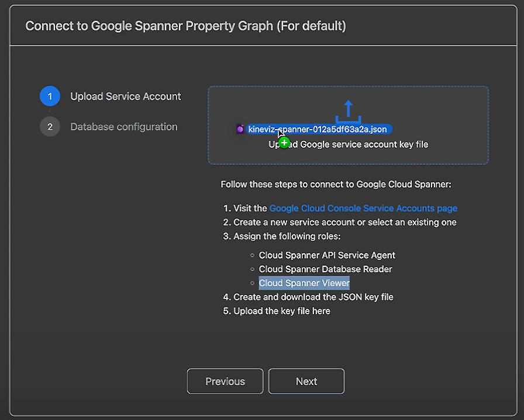The image size is (524, 420).
Task: Click the green plus drag badge
Action: click(284, 143)
